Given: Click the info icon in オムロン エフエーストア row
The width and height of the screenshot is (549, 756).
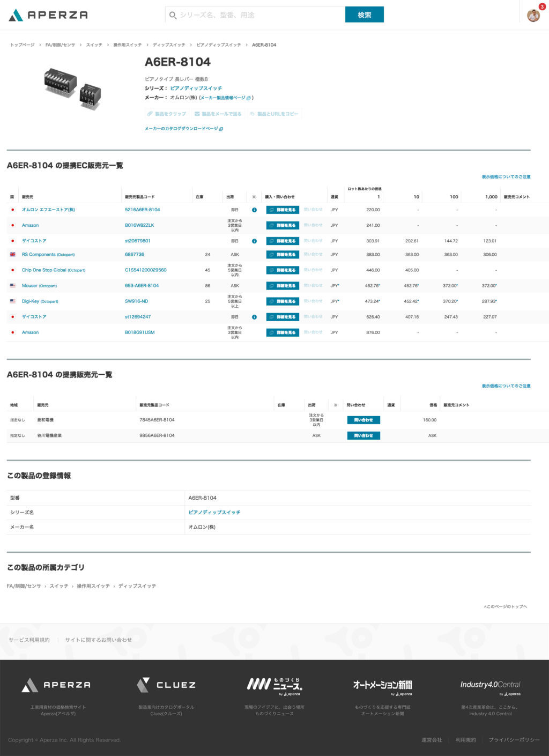Looking at the screenshot, I should [254, 210].
